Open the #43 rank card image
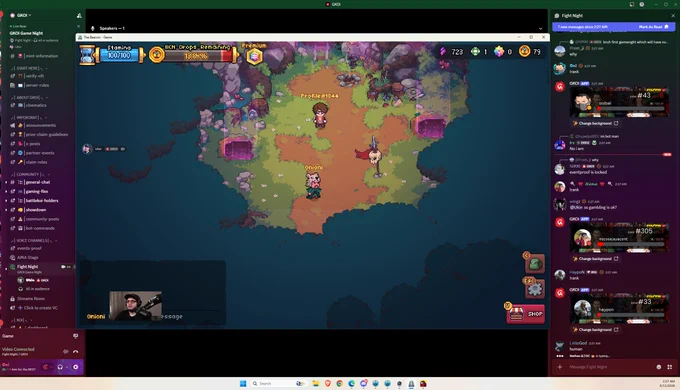Image resolution: width=680 pixels, height=390 pixels. coord(619,102)
